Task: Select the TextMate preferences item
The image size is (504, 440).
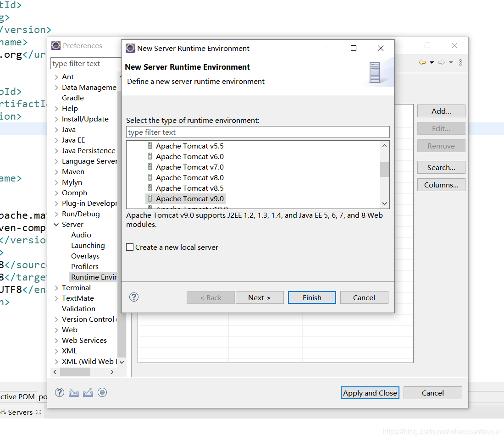Action: pos(78,298)
